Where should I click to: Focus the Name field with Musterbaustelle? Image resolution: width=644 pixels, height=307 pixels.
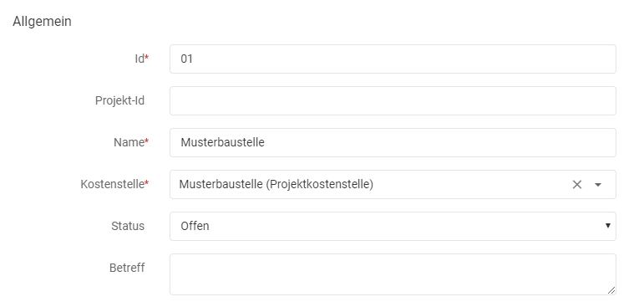[x=393, y=143]
